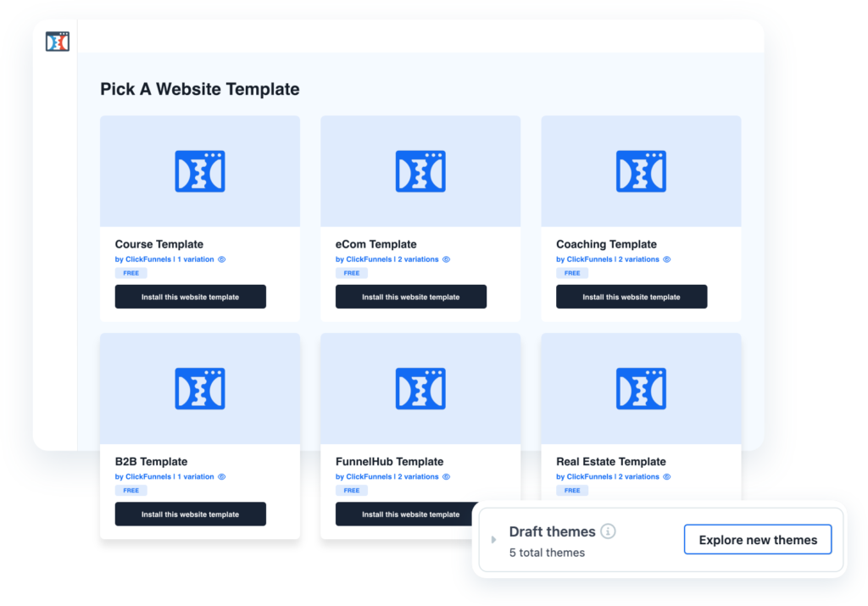Click the eCom Template ClickFunnels icon
Image resolution: width=868 pixels, height=606 pixels.
click(x=420, y=171)
